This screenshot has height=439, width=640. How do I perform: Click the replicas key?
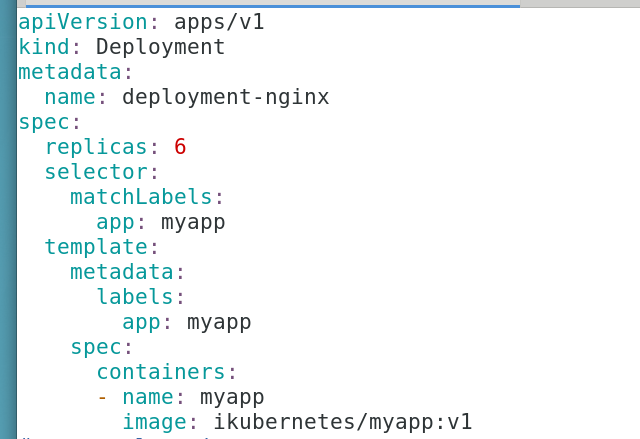[x=96, y=147]
